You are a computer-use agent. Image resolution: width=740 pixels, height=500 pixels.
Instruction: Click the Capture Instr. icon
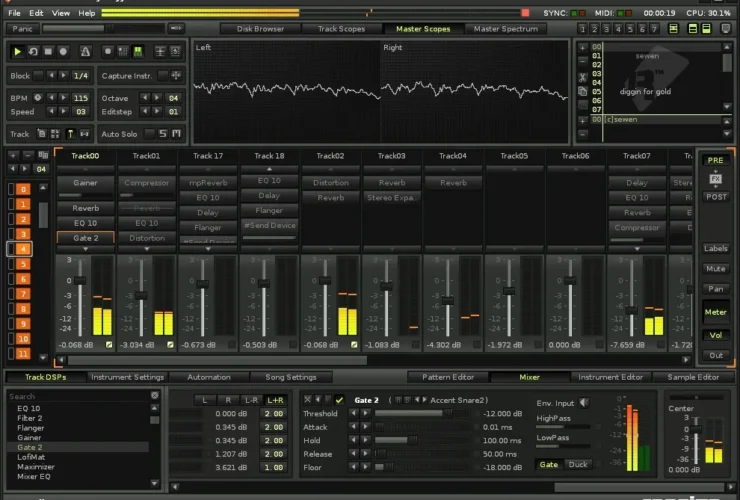point(177,76)
